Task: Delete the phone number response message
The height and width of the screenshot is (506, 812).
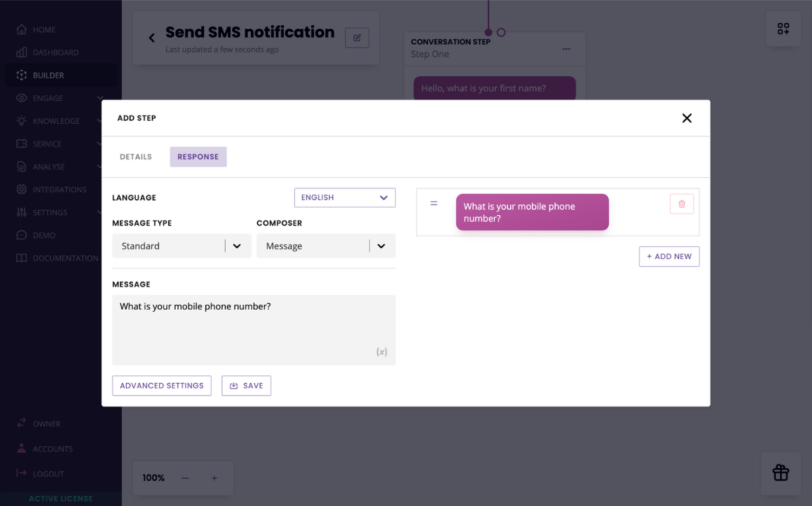Action: click(x=681, y=204)
